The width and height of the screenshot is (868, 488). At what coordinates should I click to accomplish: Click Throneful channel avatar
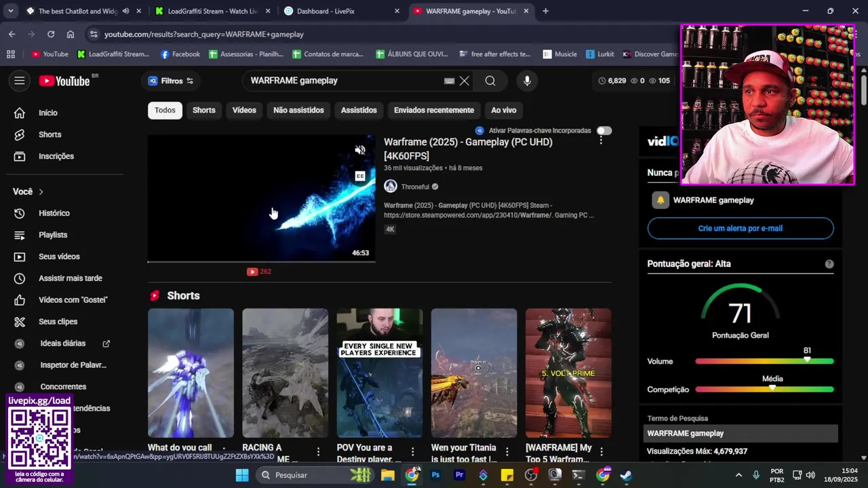point(390,186)
